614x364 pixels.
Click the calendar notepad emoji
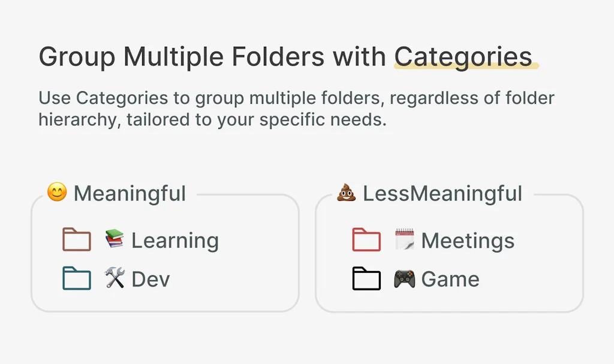(x=405, y=239)
